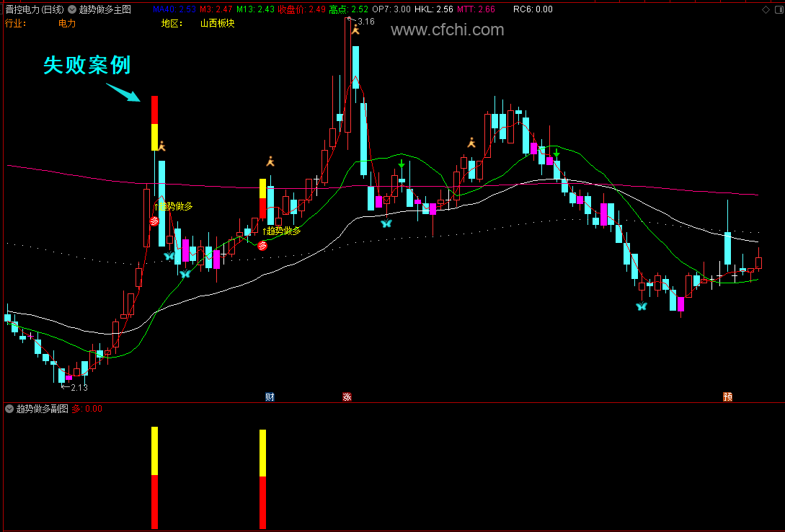Click the RC6: 0.00 value
The height and width of the screenshot is (532, 785).
(533, 9)
